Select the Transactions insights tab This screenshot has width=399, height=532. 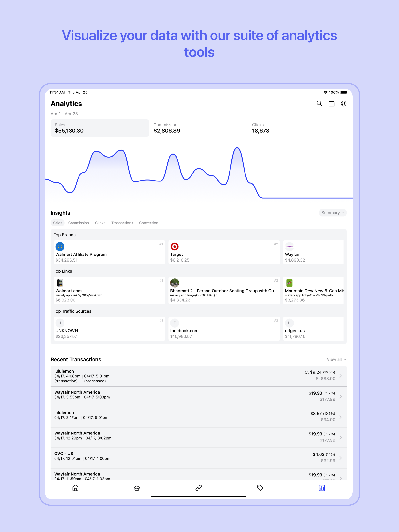(122, 223)
